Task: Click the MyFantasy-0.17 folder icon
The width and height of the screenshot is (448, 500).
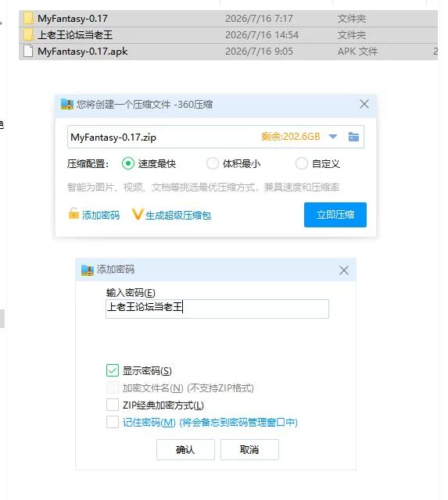Action: tap(28, 19)
